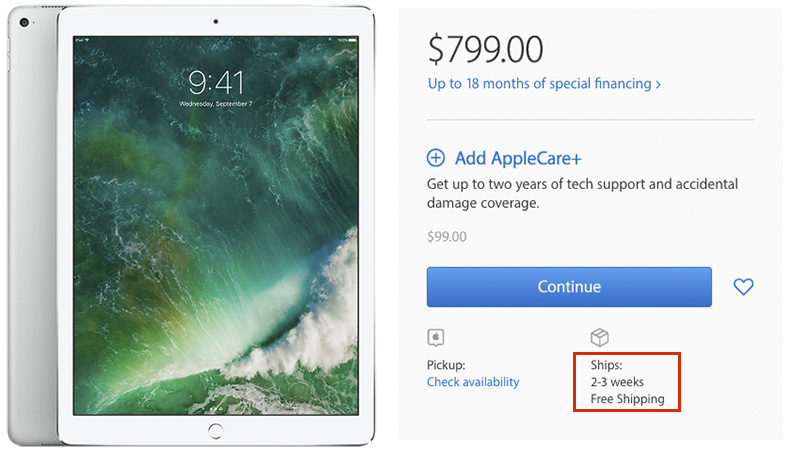Click the shipping box icon
Image resolution: width=800 pixels, height=459 pixels.
click(599, 337)
